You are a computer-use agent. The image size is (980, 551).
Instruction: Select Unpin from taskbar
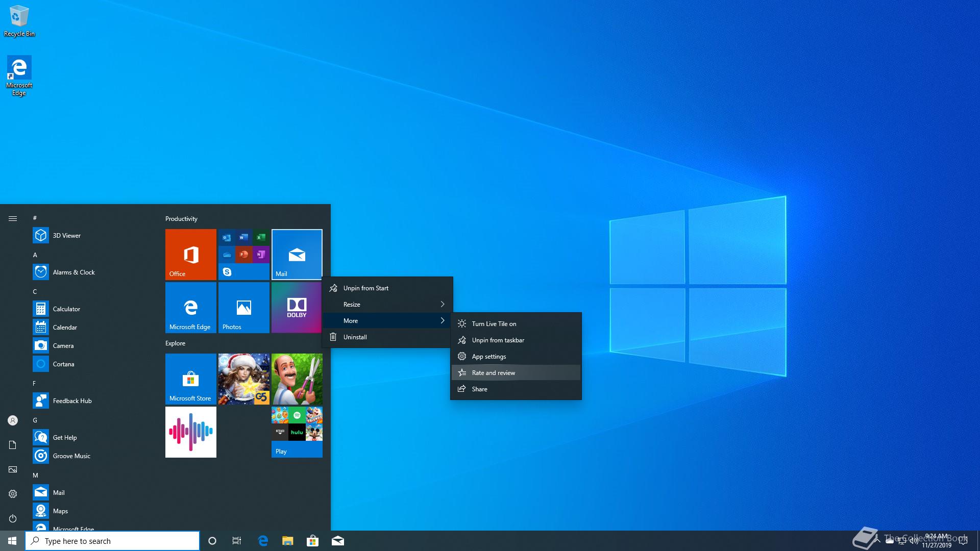[x=516, y=340]
